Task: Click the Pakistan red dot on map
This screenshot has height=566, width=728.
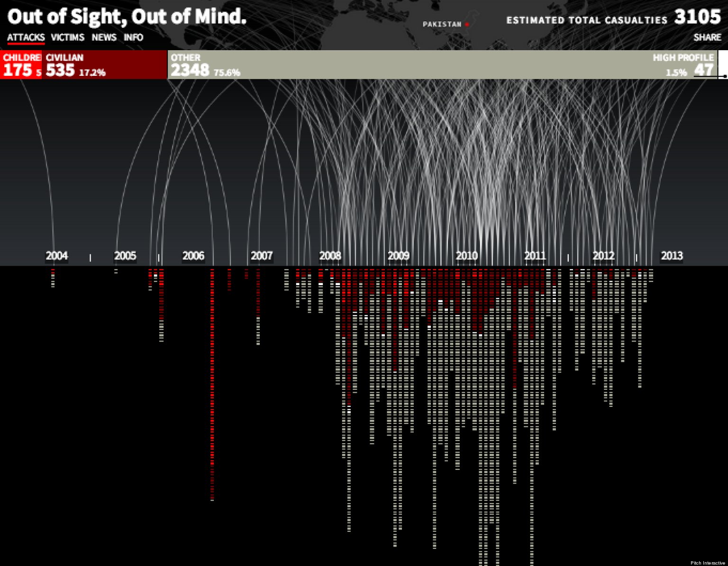Action: point(467,24)
